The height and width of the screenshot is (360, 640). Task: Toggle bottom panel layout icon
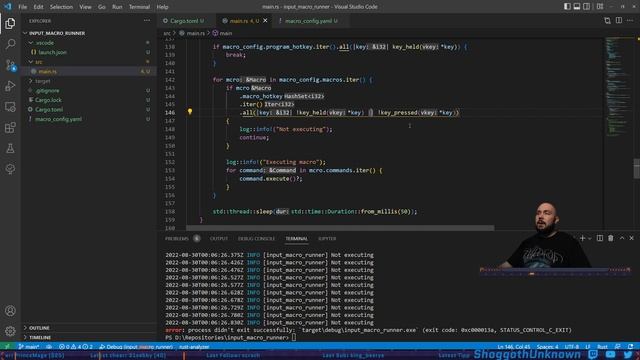[577, 7]
